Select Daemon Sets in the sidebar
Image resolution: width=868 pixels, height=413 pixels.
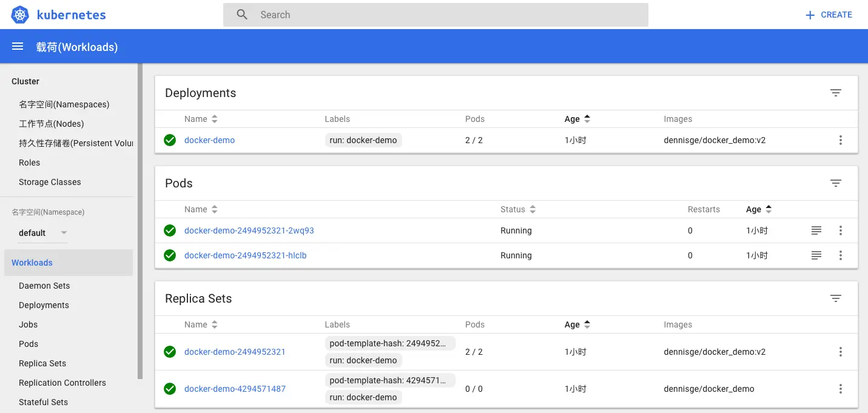click(44, 286)
